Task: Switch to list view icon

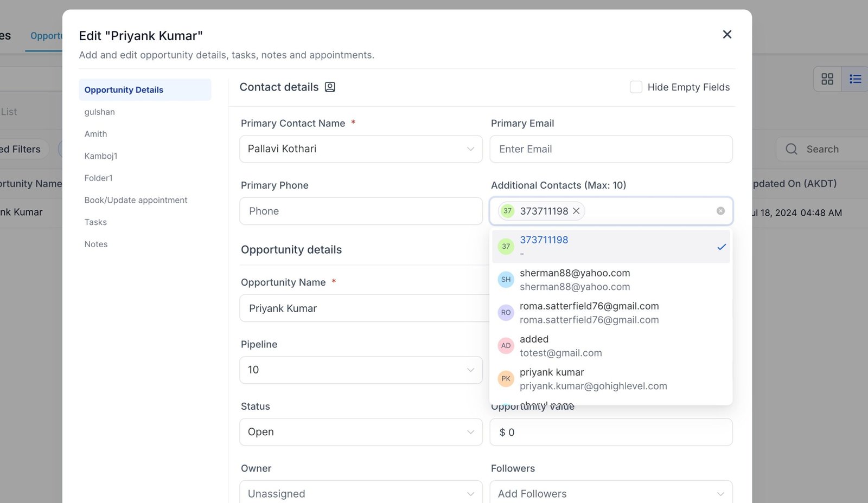Action: coord(855,79)
